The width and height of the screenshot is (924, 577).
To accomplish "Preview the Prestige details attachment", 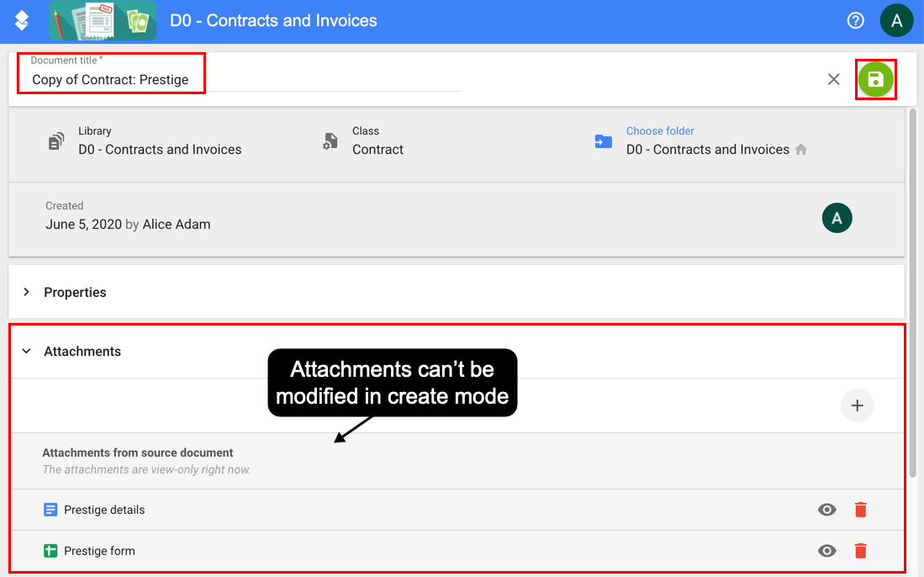I will coord(827,510).
